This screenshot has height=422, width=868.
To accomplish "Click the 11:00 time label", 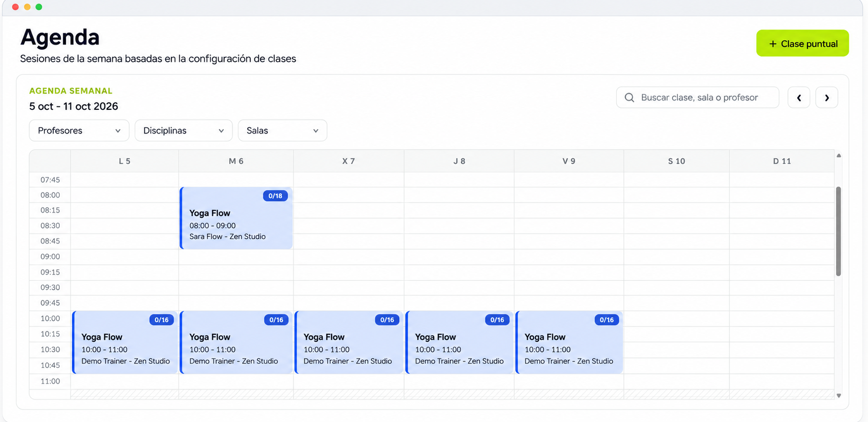I will pyautogui.click(x=50, y=381).
